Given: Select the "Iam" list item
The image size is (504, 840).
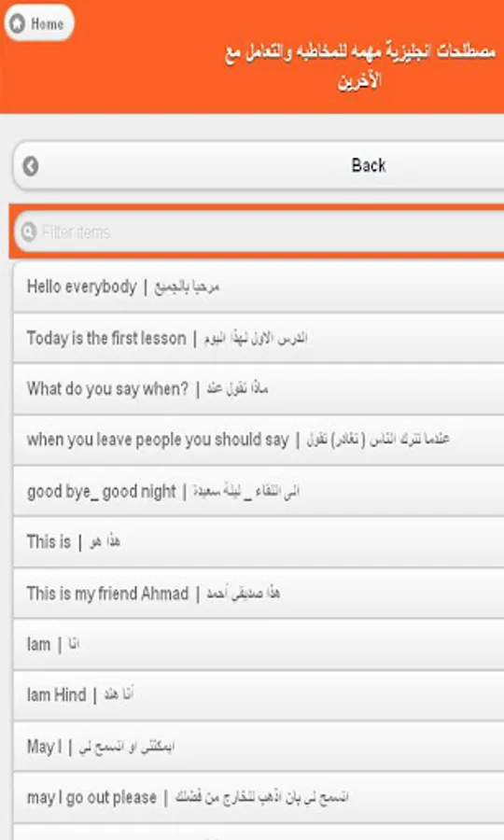Looking at the screenshot, I should (x=259, y=644).
